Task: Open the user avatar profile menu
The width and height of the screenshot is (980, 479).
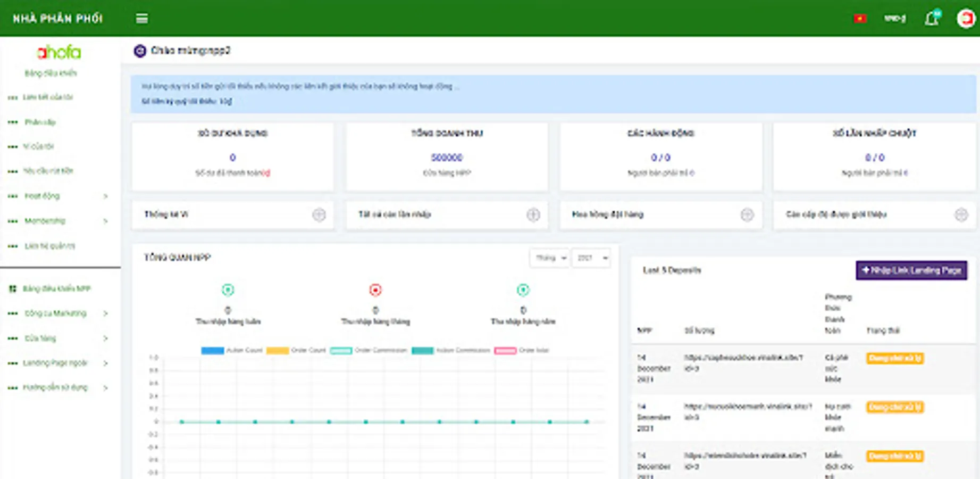Action: [x=966, y=19]
